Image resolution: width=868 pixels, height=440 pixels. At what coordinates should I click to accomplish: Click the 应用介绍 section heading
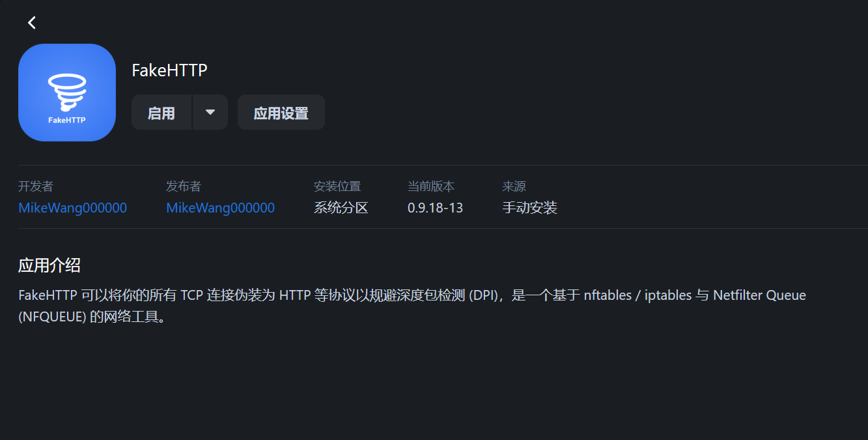(x=47, y=265)
